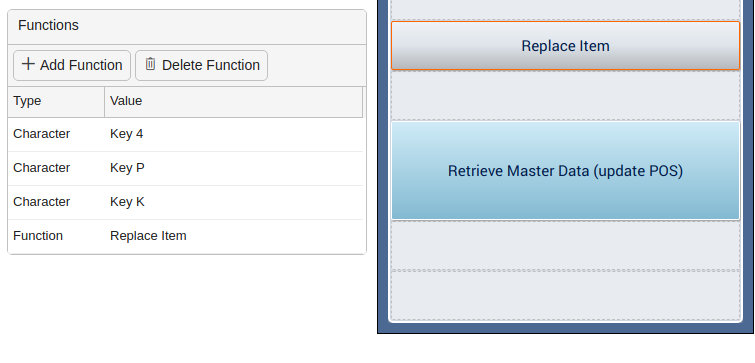Select the empty slot above Replace Item
The image size is (755, 363).
[565, 10]
